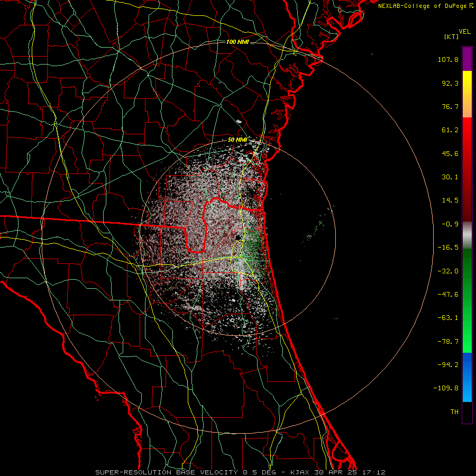Select the 50 NMI range ring label

tap(237, 140)
